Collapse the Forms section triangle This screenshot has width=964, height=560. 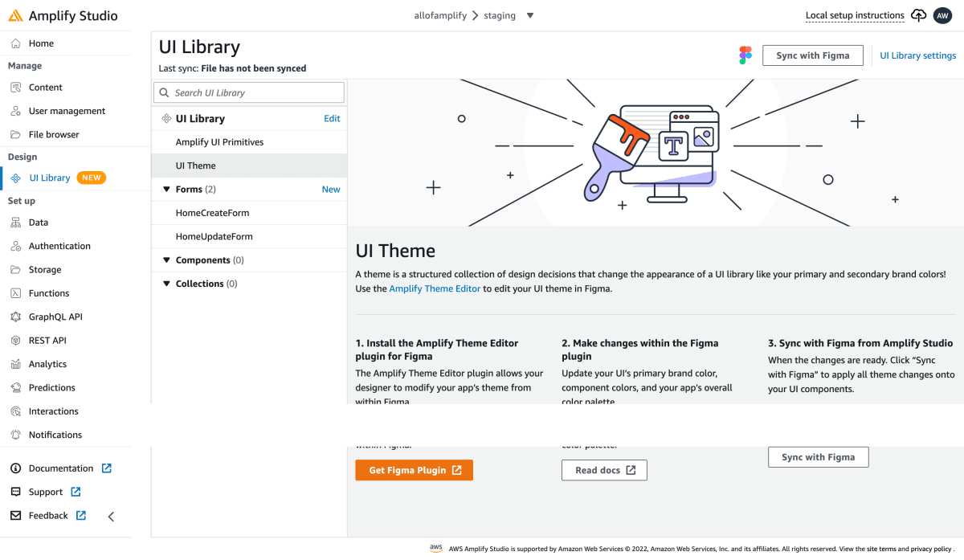(x=167, y=190)
